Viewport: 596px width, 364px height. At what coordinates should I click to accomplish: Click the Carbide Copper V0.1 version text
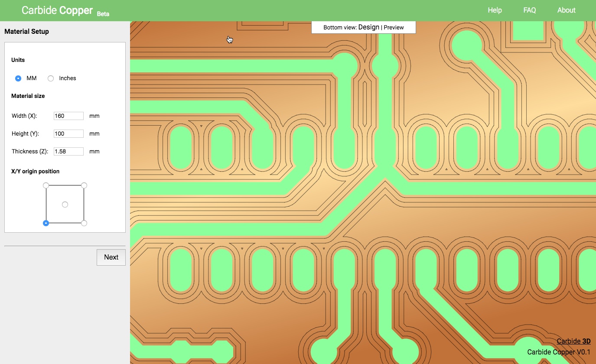tap(559, 352)
